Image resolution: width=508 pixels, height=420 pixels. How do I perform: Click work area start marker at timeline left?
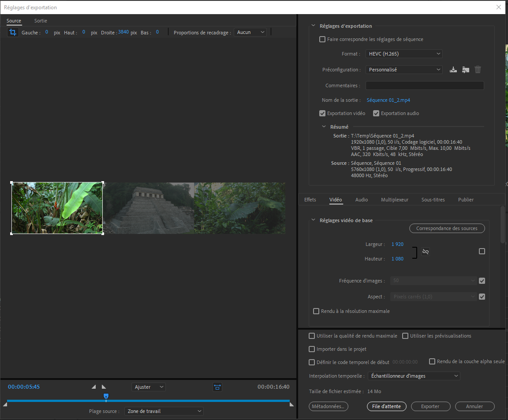(x=5, y=404)
